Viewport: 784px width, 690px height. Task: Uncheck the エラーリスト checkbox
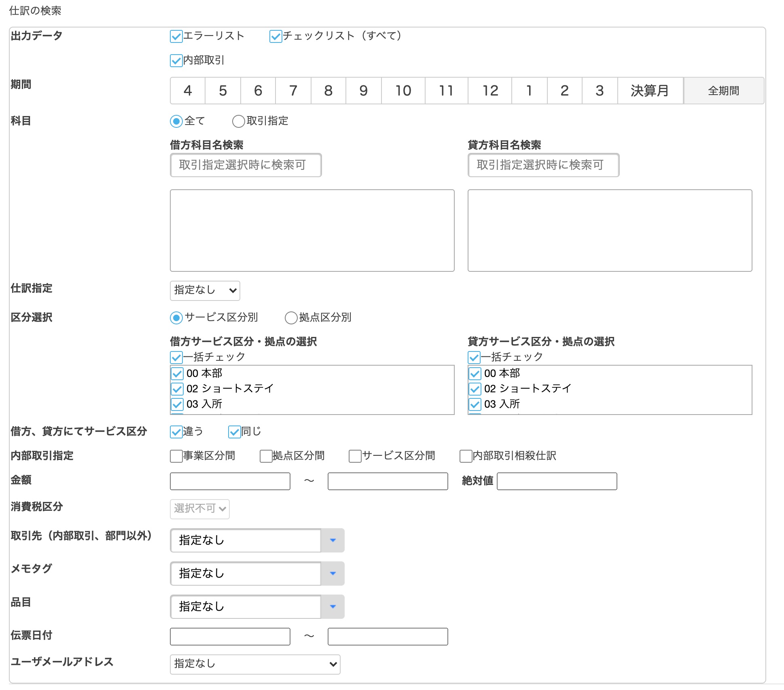[x=176, y=36]
